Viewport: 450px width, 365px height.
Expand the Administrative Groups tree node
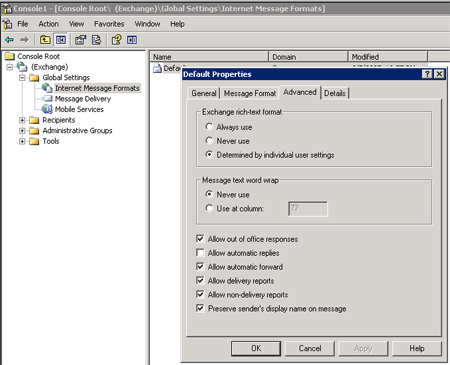pos(22,131)
